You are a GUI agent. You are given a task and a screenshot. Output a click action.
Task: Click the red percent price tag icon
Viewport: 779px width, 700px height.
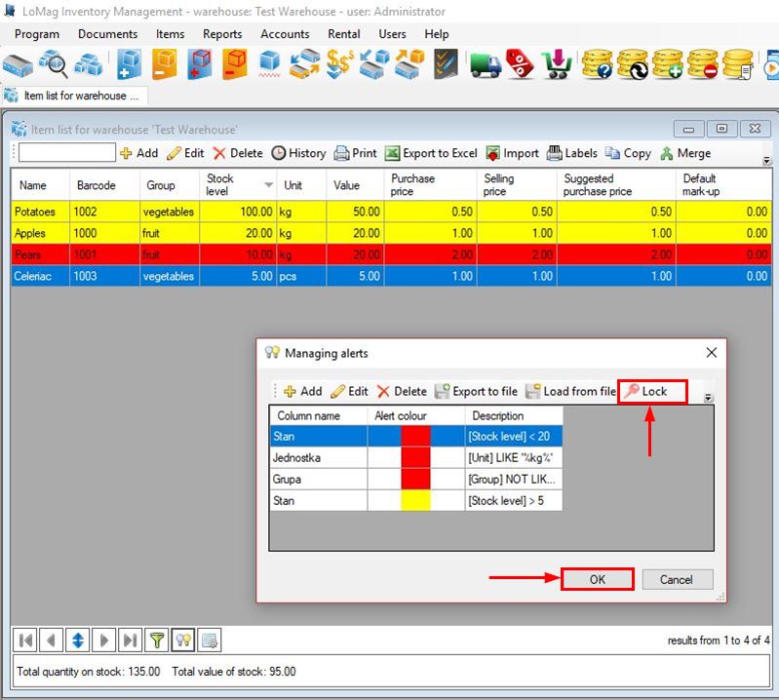coord(520,64)
